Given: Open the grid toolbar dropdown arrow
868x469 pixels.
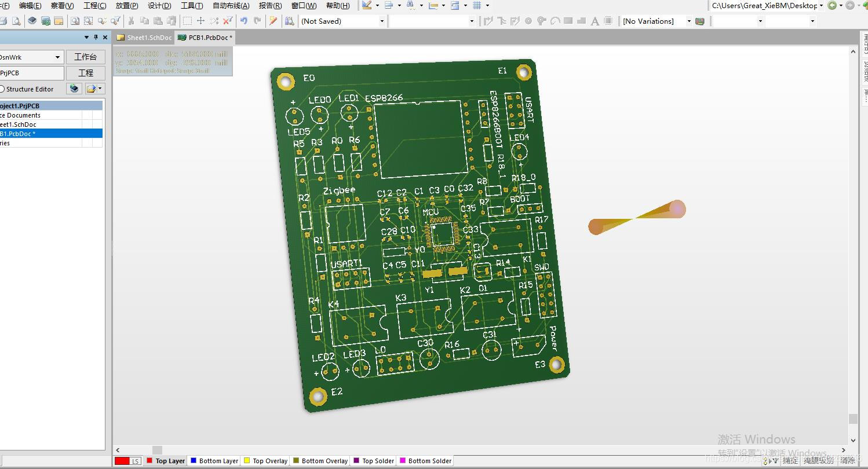Looking at the screenshot, I should (487, 5).
